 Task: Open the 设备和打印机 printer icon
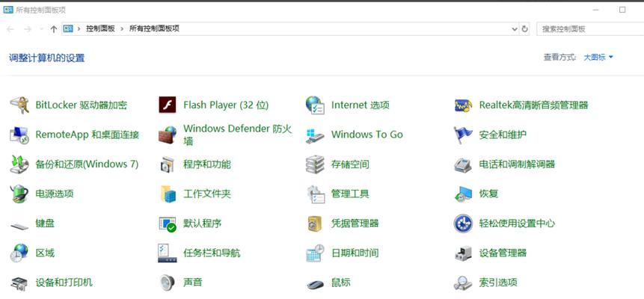tap(19, 283)
